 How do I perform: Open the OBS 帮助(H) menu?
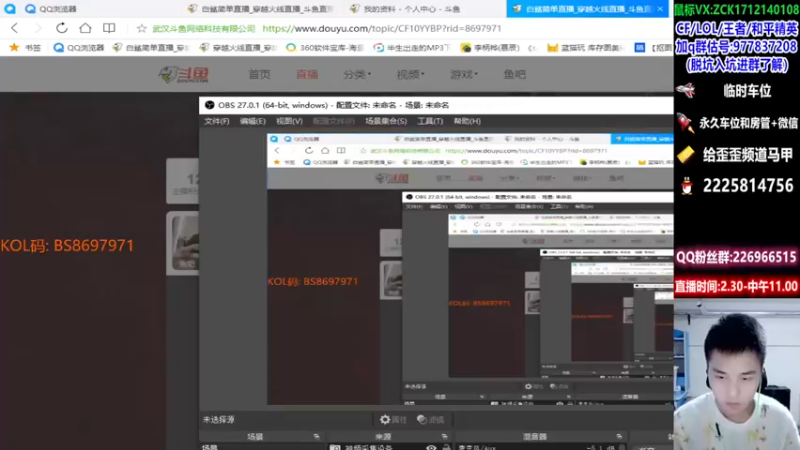[x=467, y=121]
